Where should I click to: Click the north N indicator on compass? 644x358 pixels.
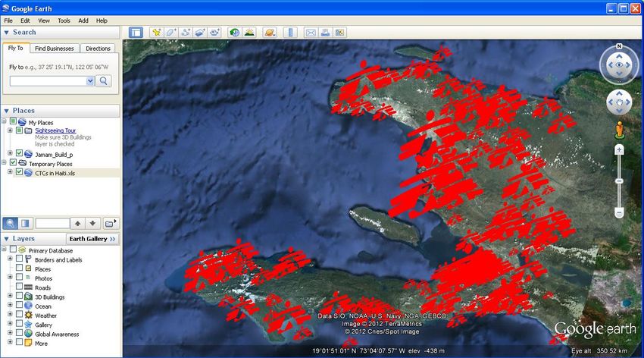619,46
